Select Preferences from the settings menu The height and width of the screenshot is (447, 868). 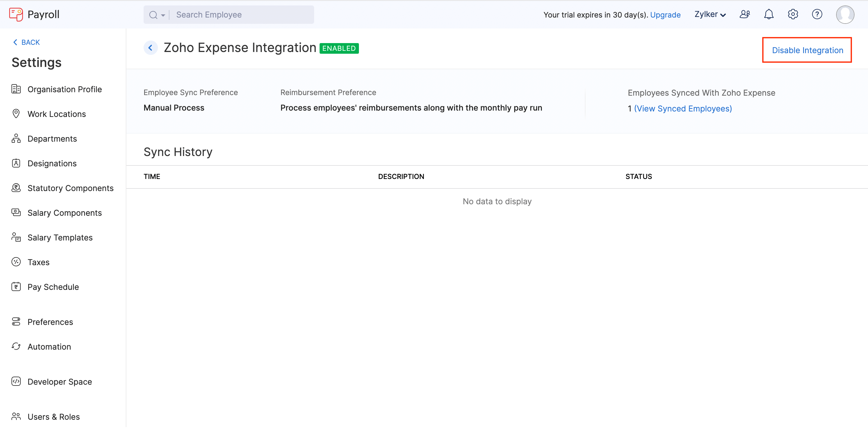(x=50, y=322)
